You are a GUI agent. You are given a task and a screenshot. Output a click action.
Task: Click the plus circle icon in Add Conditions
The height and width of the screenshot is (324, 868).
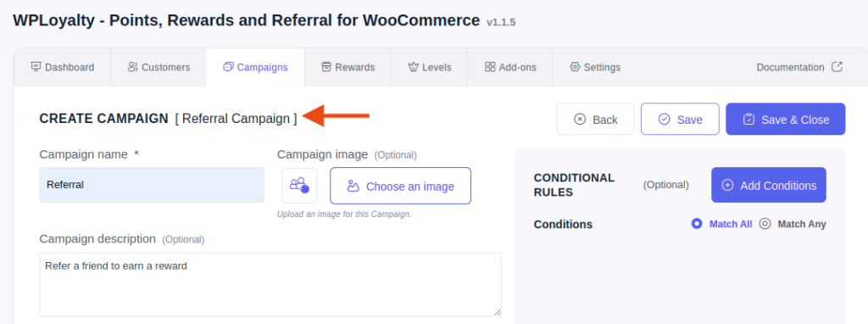(x=727, y=185)
